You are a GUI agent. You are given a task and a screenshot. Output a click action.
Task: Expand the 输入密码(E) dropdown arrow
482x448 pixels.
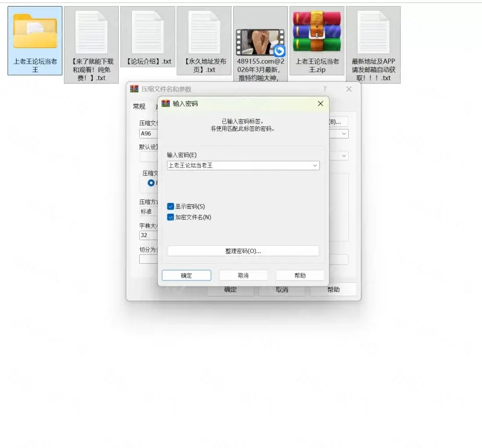coord(315,165)
